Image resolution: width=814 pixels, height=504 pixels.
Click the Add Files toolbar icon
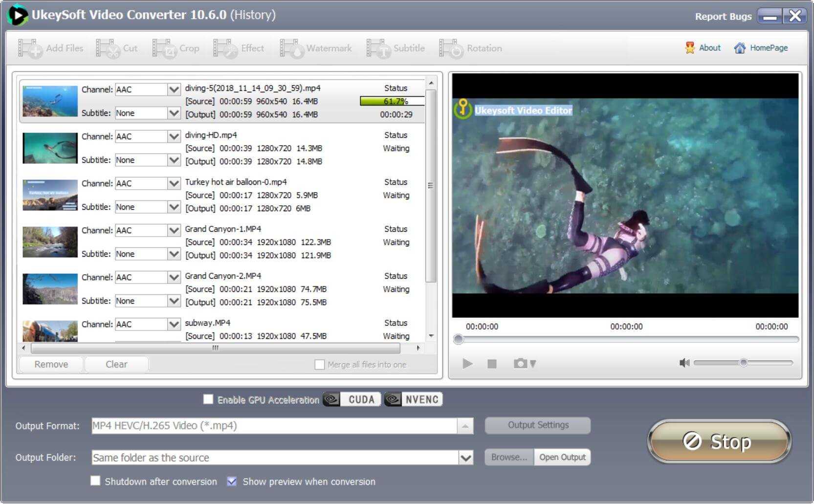tap(30, 48)
